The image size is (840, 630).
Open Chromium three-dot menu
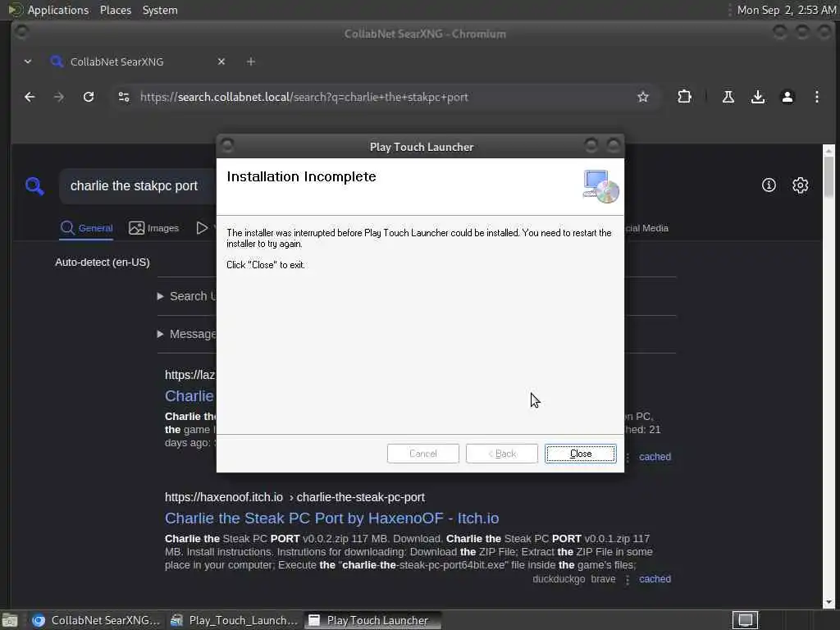816,97
